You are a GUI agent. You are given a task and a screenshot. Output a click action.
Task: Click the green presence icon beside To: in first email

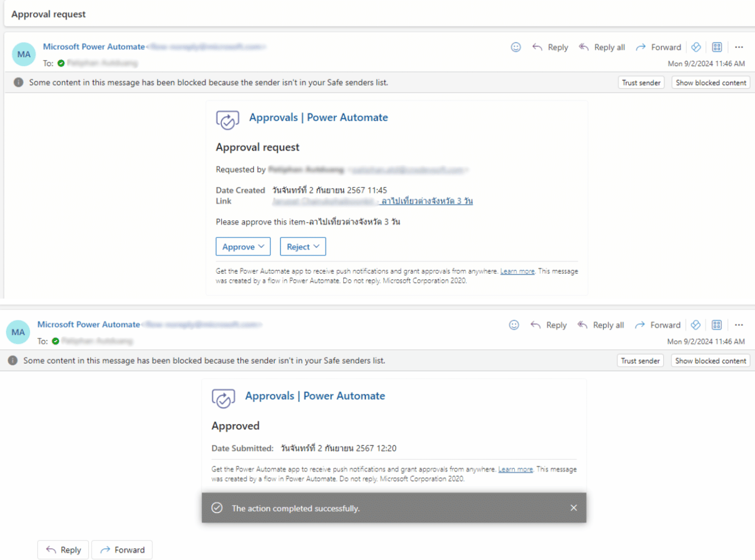tap(61, 63)
